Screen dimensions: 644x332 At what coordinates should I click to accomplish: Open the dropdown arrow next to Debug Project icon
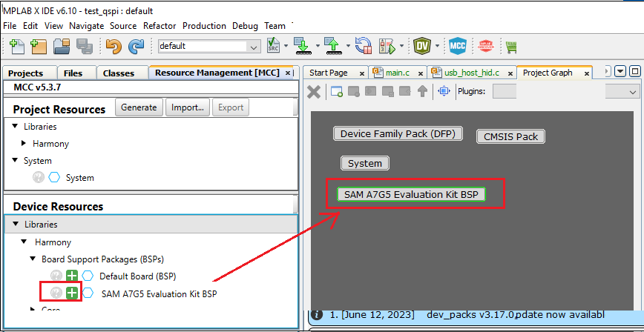click(x=401, y=46)
